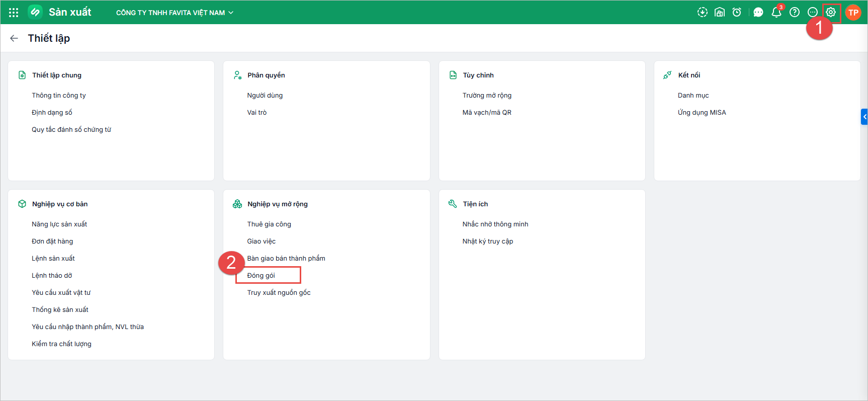Open Nhật ký truy cập
Viewport: 868px width, 401px height.
pos(488,241)
